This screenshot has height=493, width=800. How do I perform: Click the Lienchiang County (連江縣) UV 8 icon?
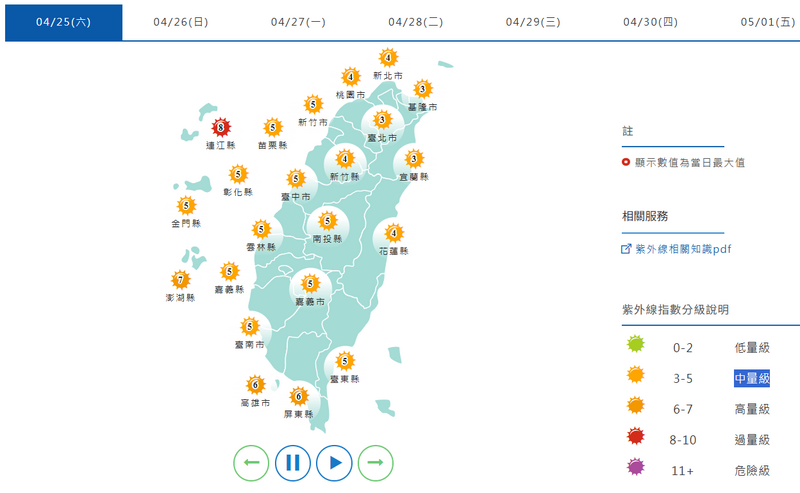pyautogui.click(x=222, y=127)
